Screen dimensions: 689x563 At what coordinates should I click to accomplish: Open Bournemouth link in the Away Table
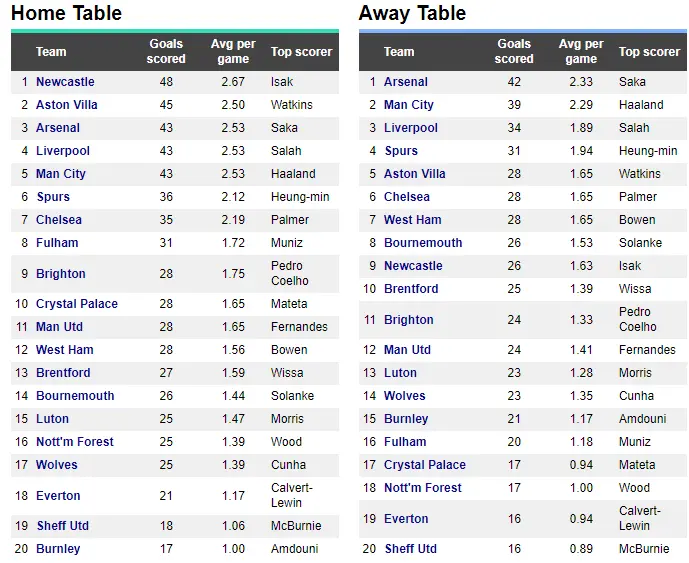(423, 243)
